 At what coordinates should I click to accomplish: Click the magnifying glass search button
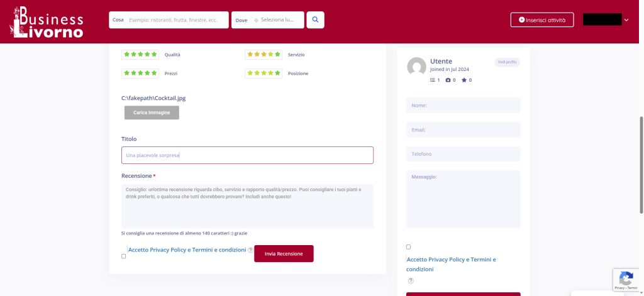[x=315, y=20]
